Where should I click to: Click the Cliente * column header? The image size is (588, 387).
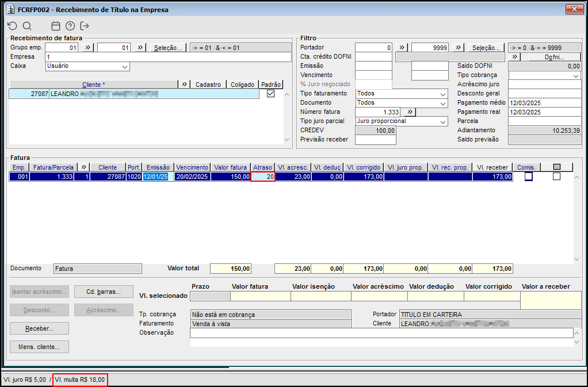(94, 85)
